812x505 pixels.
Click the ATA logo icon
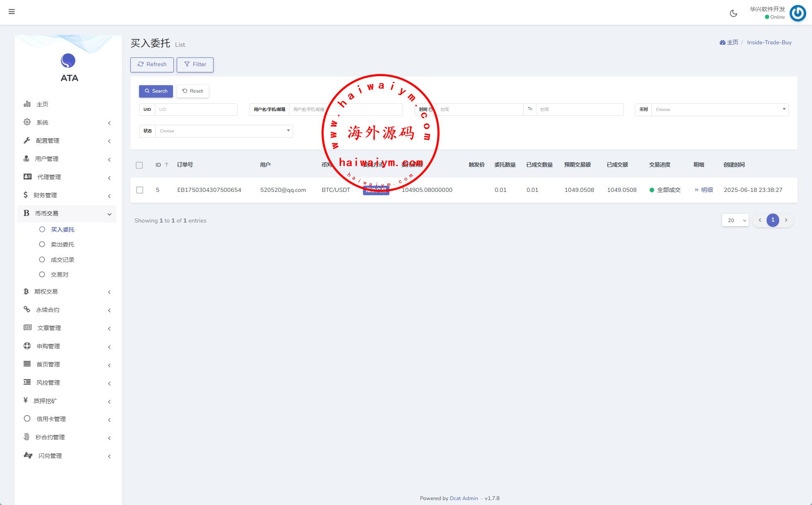click(68, 61)
